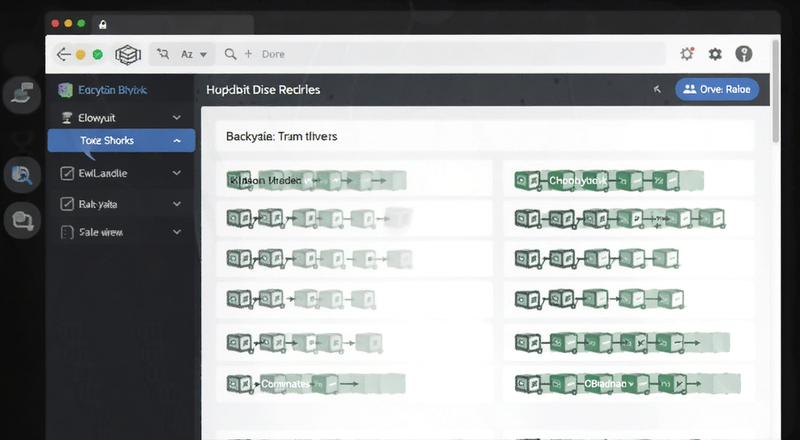Click the Eacytän Blyink sidebar header
This screenshot has height=440, width=800.
[x=112, y=90]
